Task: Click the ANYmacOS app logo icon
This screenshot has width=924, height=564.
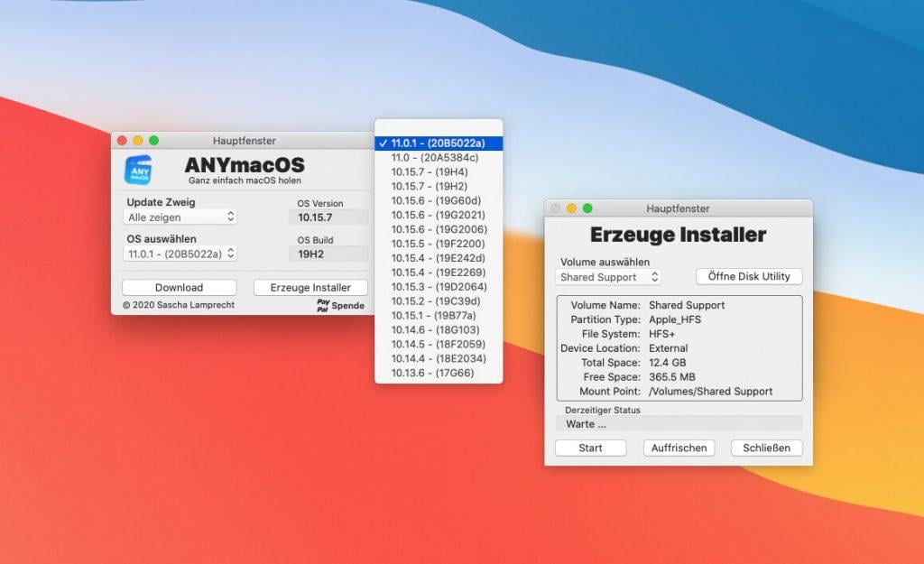Action: tap(138, 170)
